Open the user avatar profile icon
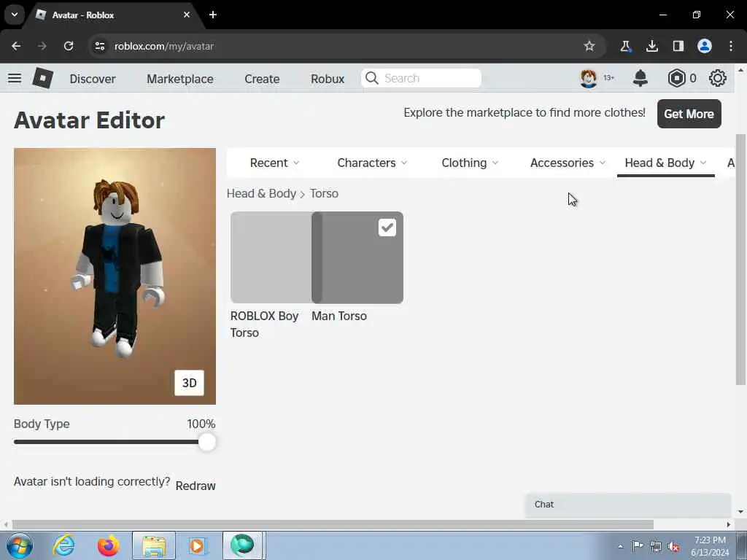The image size is (747, 560). 589,78
